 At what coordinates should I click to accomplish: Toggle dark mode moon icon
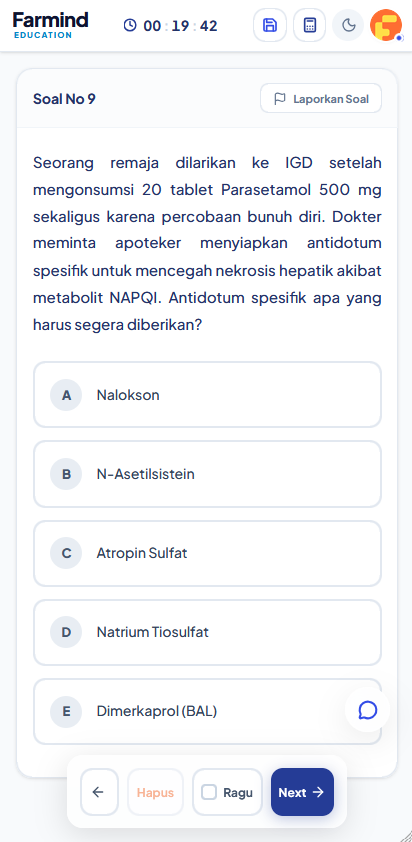click(x=349, y=25)
